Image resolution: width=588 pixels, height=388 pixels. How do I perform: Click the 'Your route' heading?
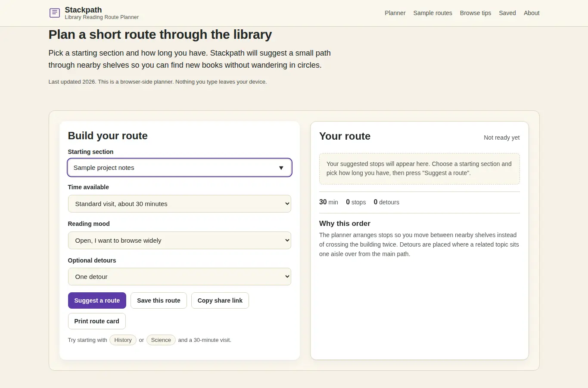(x=345, y=136)
